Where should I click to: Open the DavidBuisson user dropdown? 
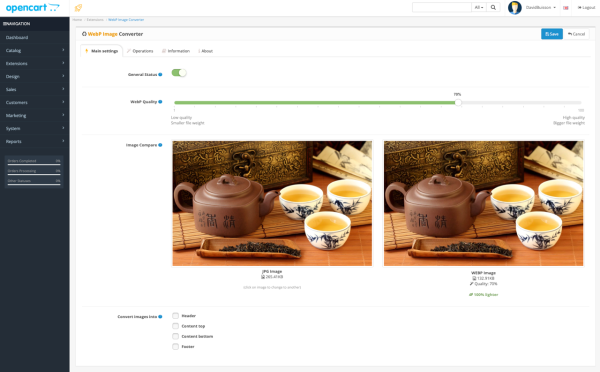(540, 8)
